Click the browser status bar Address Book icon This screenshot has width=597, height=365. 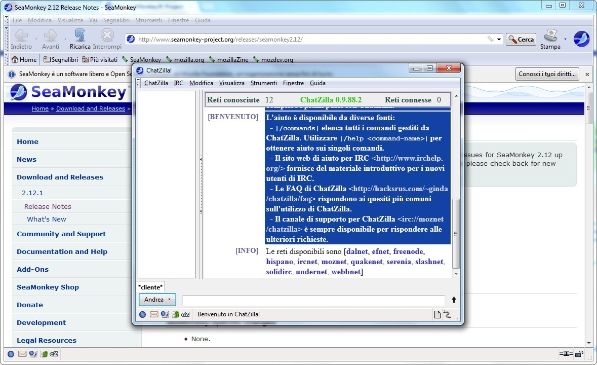[44, 354]
